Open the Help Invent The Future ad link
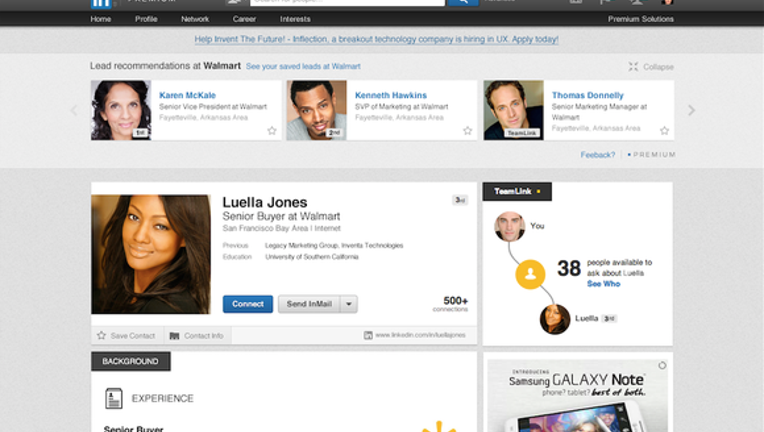764x432 pixels. 376,39
